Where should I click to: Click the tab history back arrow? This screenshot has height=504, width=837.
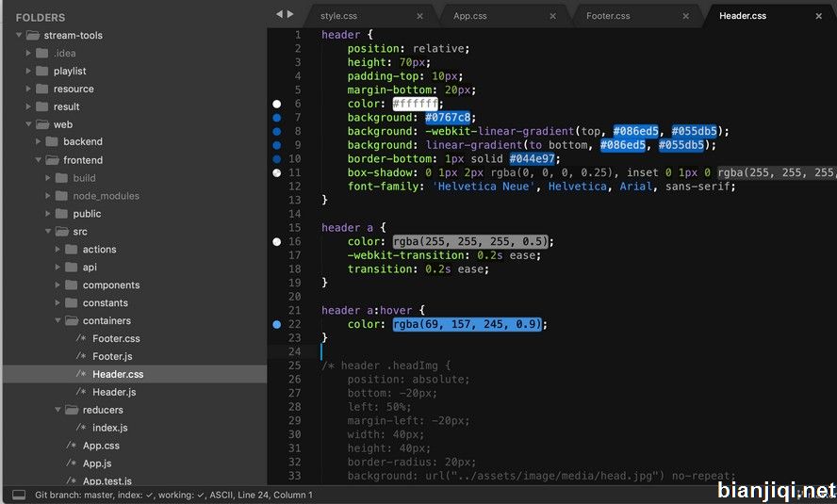pos(279,14)
